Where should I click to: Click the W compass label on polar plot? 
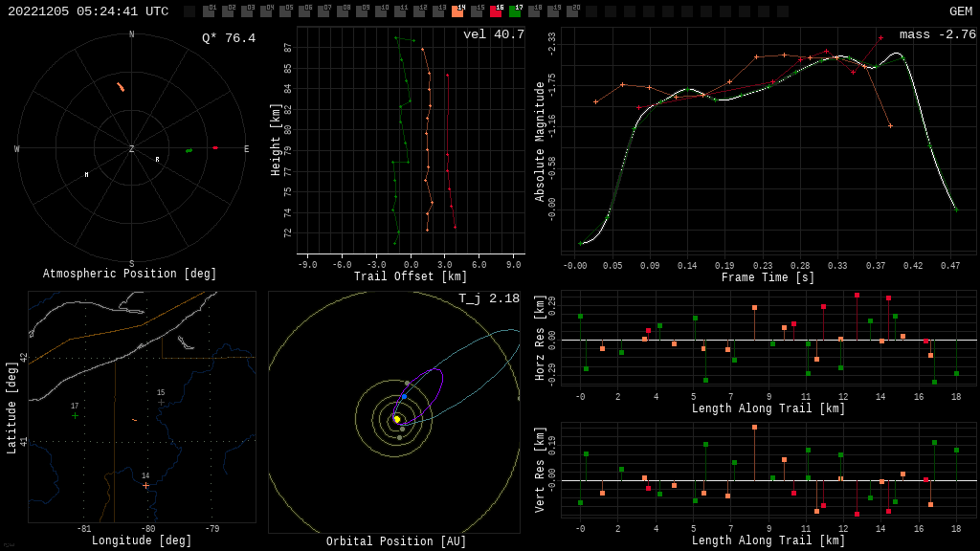(17, 148)
